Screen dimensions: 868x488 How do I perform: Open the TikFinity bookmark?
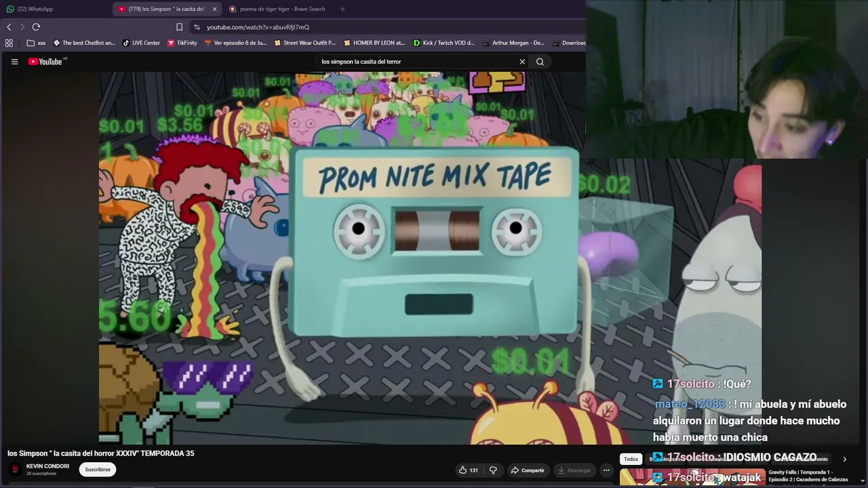point(182,43)
